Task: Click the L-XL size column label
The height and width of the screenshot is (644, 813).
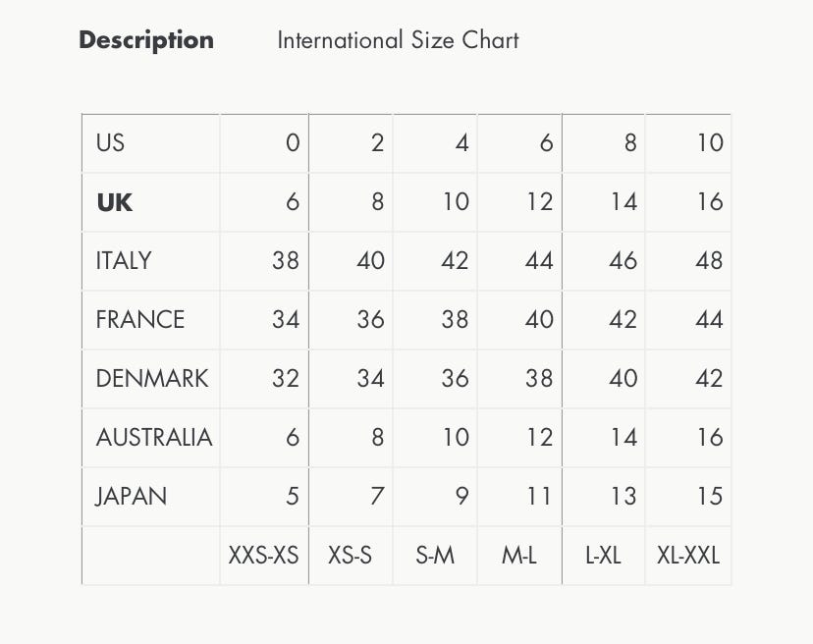Action: tap(603, 556)
